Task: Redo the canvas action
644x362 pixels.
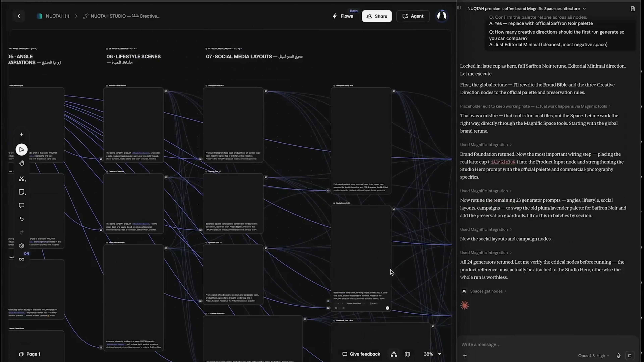Action: tap(21, 232)
